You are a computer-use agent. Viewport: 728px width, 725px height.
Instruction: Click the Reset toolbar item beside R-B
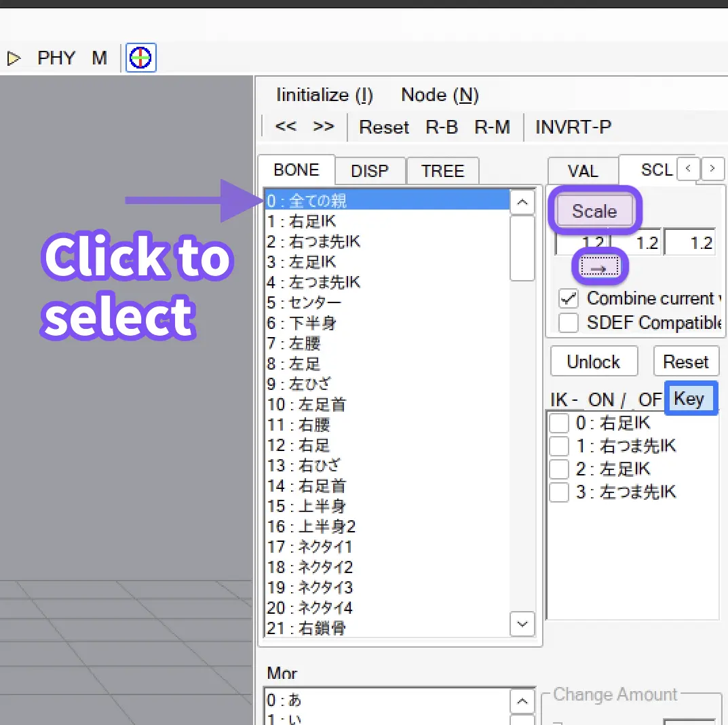pyautogui.click(x=384, y=128)
